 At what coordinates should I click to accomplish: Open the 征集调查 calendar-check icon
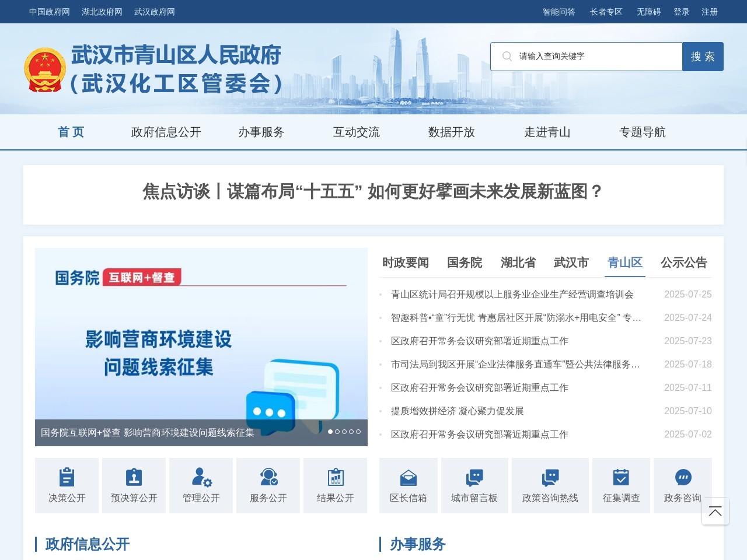coord(621,477)
